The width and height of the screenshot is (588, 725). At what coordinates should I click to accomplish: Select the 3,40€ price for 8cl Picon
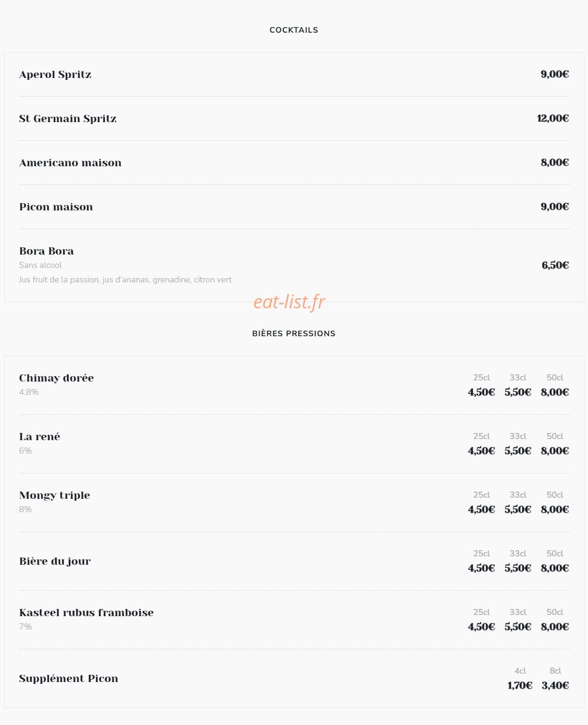(555, 685)
